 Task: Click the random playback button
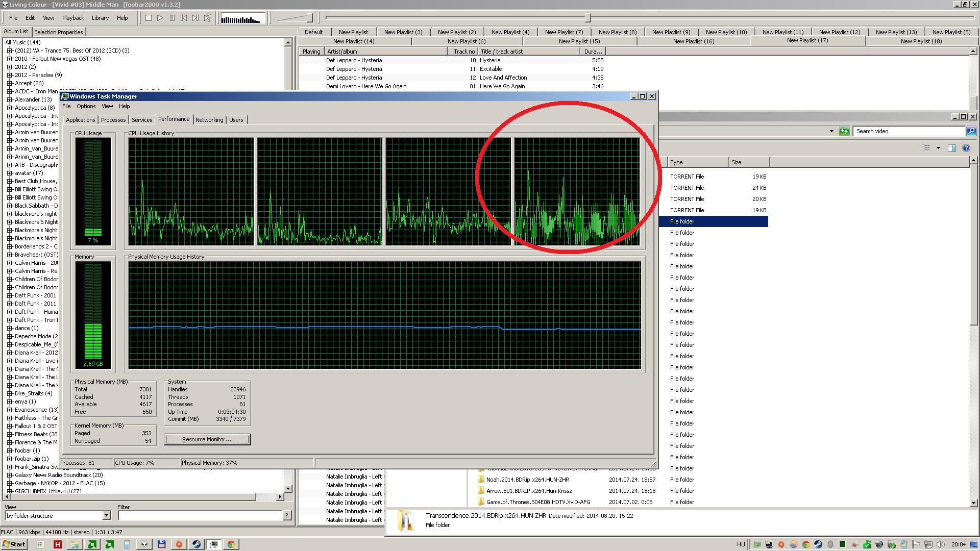207,18
